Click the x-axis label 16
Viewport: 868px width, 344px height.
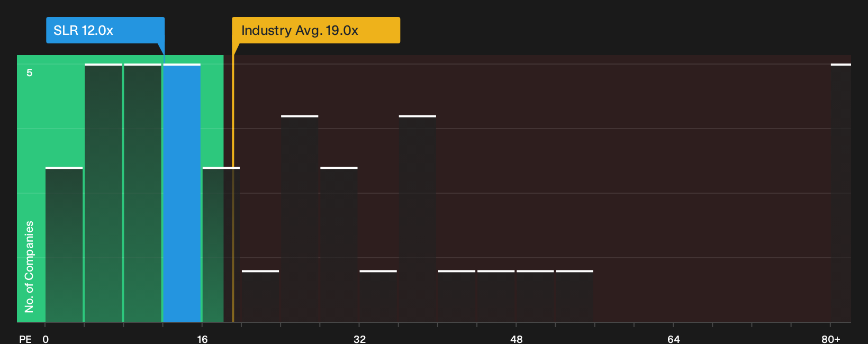click(x=202, y=339)
